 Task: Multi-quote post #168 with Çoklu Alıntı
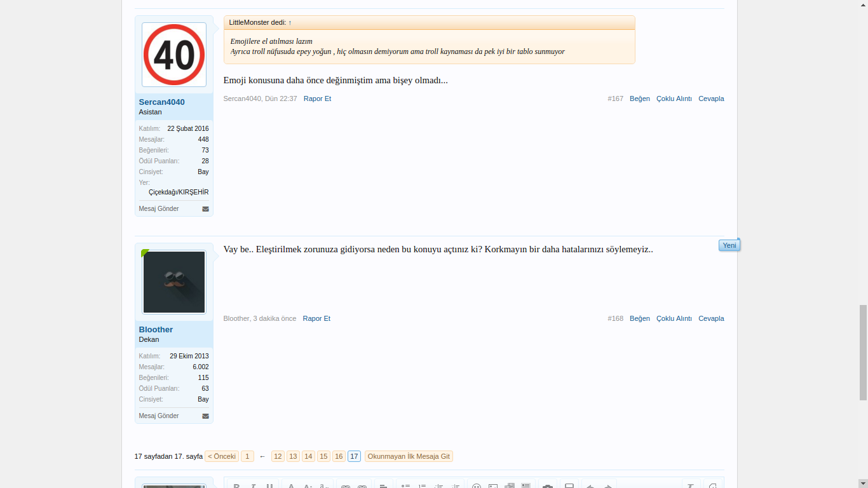coord(674,318)
